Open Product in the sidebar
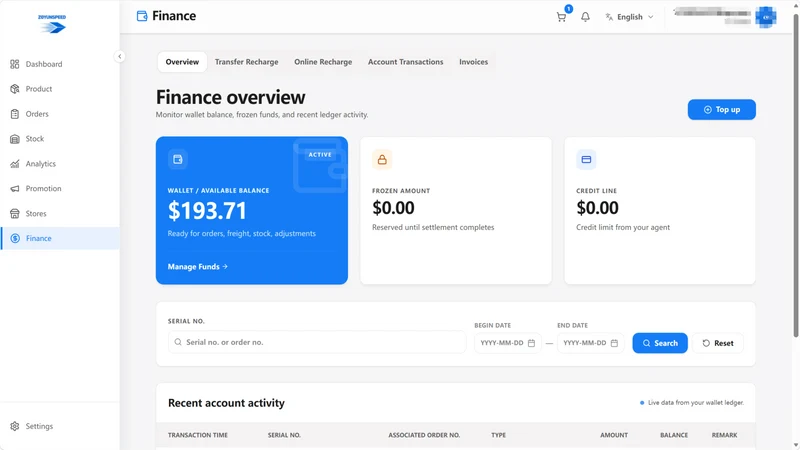Viewport: 800px width, 450px height. (60, 89)
